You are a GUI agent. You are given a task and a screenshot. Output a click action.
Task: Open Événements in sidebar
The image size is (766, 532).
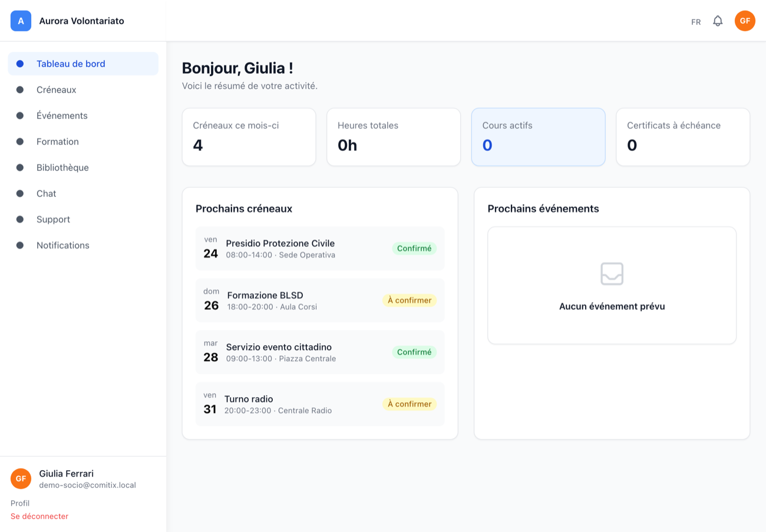(83, 115)
